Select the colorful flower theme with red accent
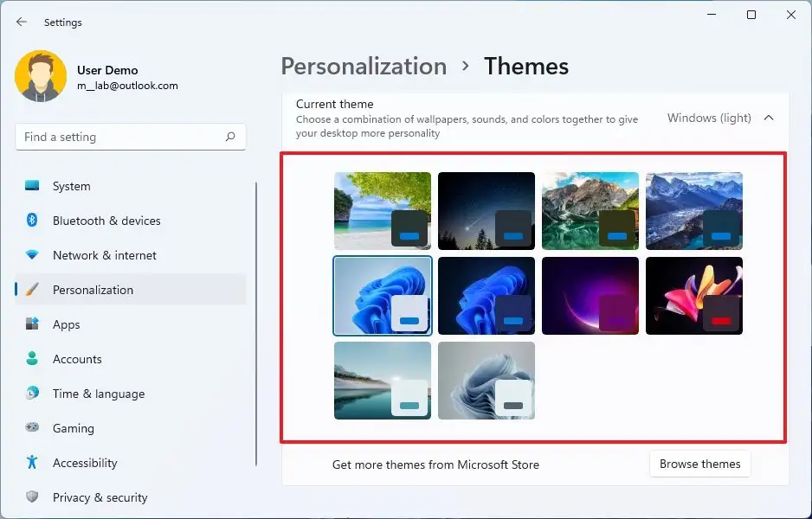 click(693, 295)
